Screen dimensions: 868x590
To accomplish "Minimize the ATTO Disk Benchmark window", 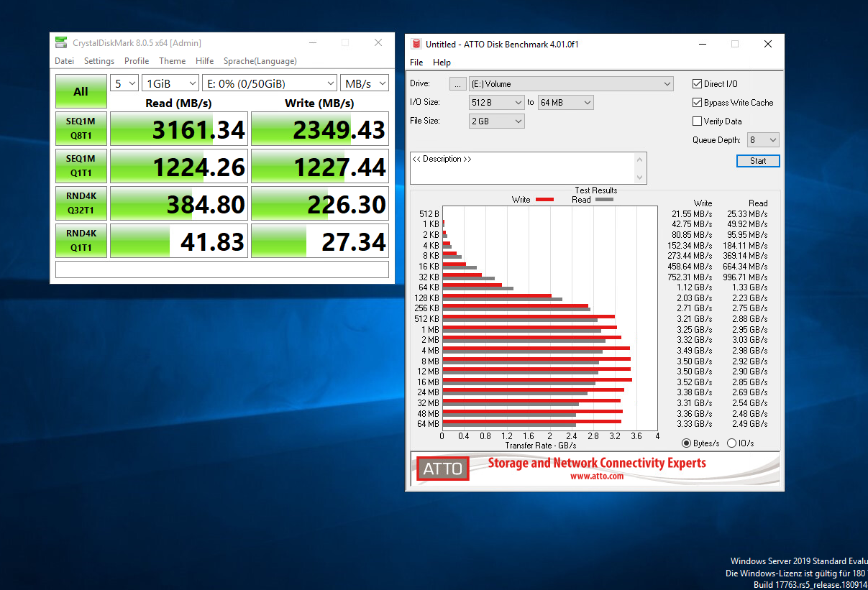I will click(x=703, y=44).
